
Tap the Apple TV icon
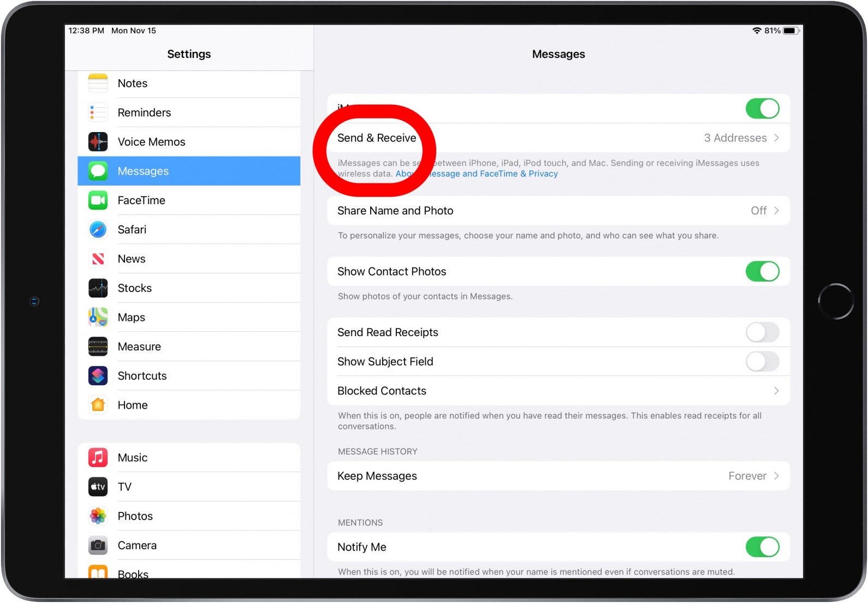98,487
